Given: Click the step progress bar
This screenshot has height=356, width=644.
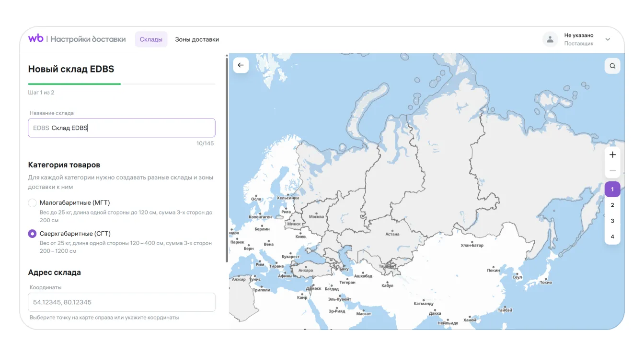Looking at the screenshot, I should (x=122, y=84).
